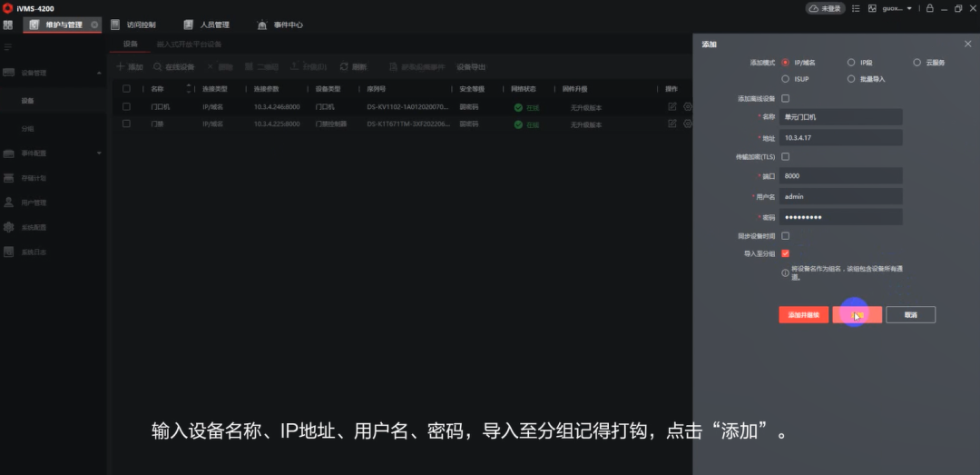Click the picture icon in the title bar
The image size is (980, 475).
(872, 8)
